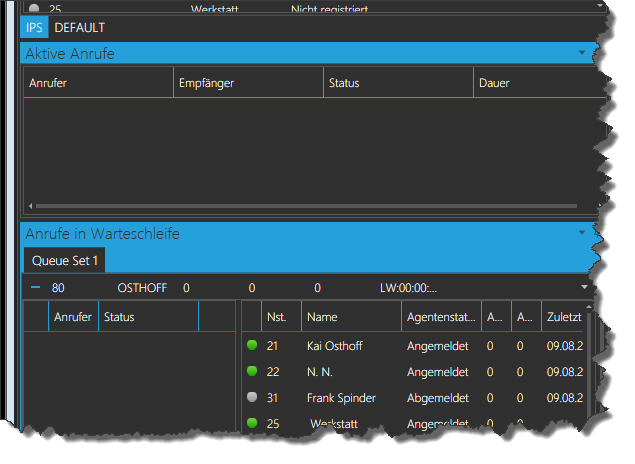
Task: Open the dropdown arrow on queue 80 row
Action: pyautogui.click(x=584, y=287)
